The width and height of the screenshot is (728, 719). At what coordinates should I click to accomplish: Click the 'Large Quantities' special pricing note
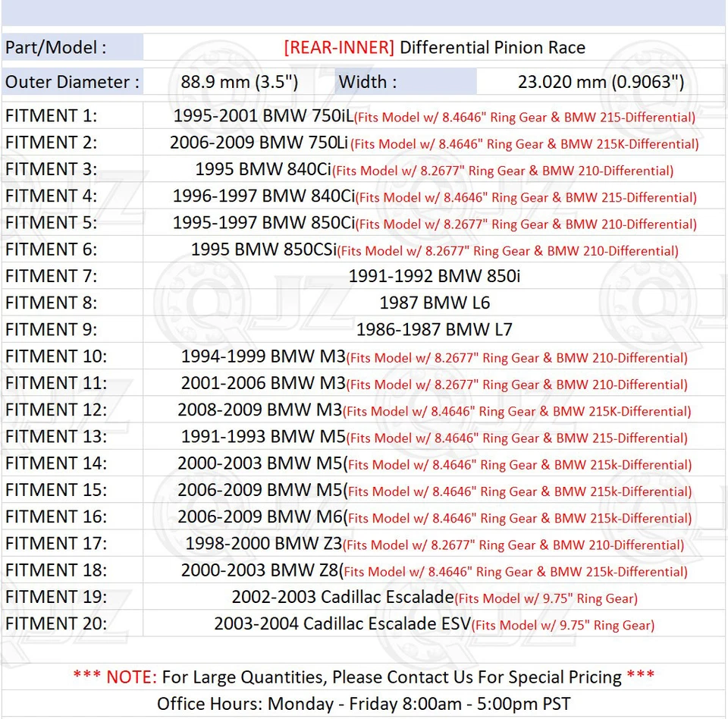click(x=364, y=677)
